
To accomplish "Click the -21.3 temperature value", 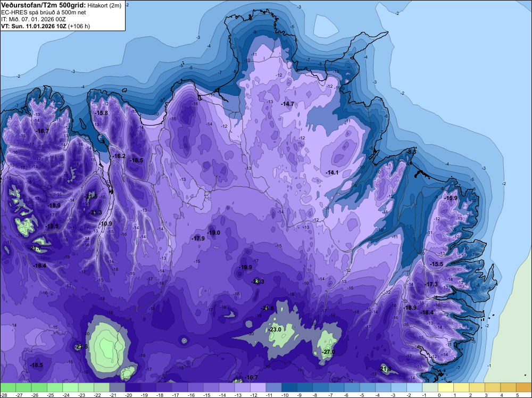I will [x=95, y=212].
